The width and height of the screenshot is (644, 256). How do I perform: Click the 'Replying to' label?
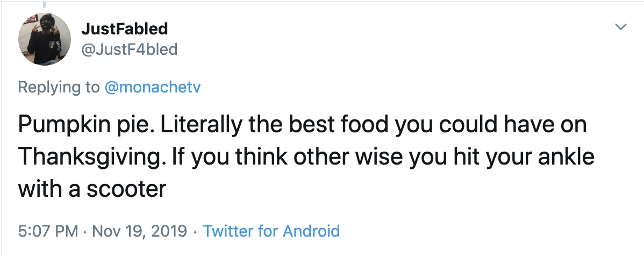click(x=59, y=87)
